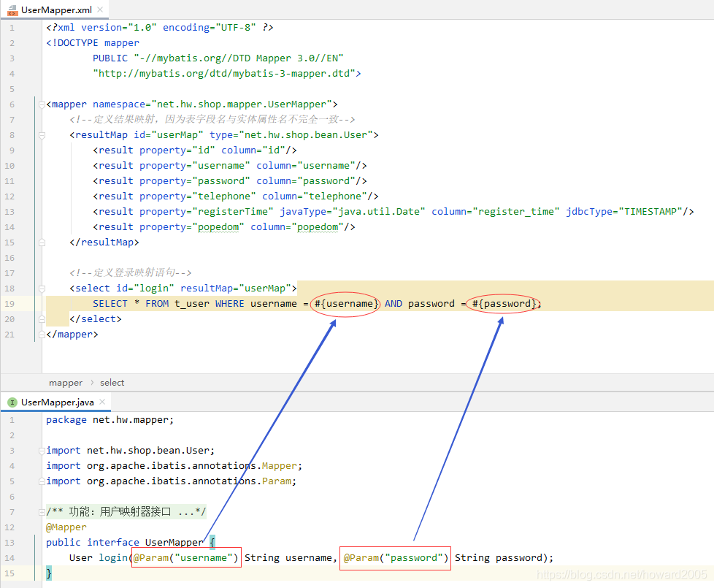714x588 pixels.
Task: Click the UserMapper interface name on line 13
Action: [x=174, y=543]
